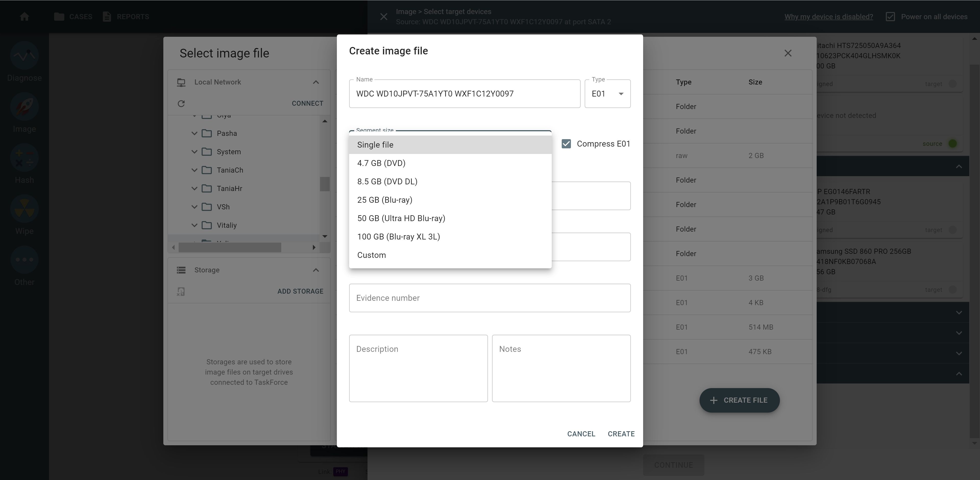980x480 pixels.
Task: Open the image Type dropdown
Action: 608,94
